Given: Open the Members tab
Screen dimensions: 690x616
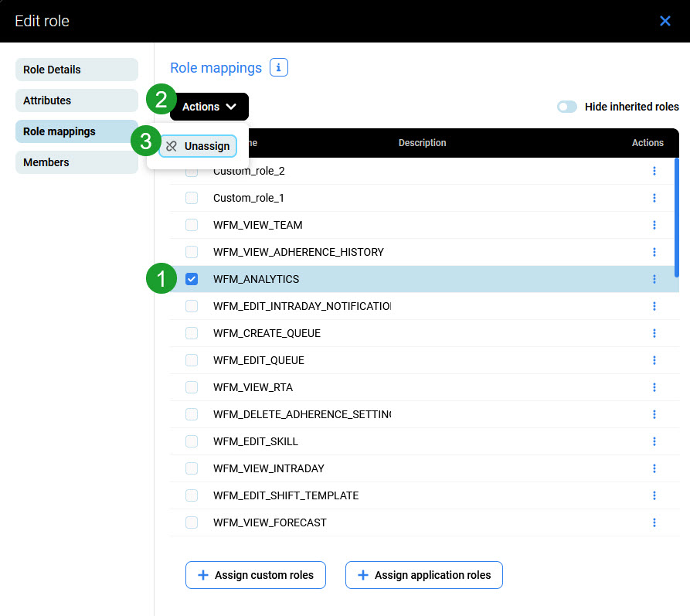Looking at the screenshot, I should (x=76, y=162).
